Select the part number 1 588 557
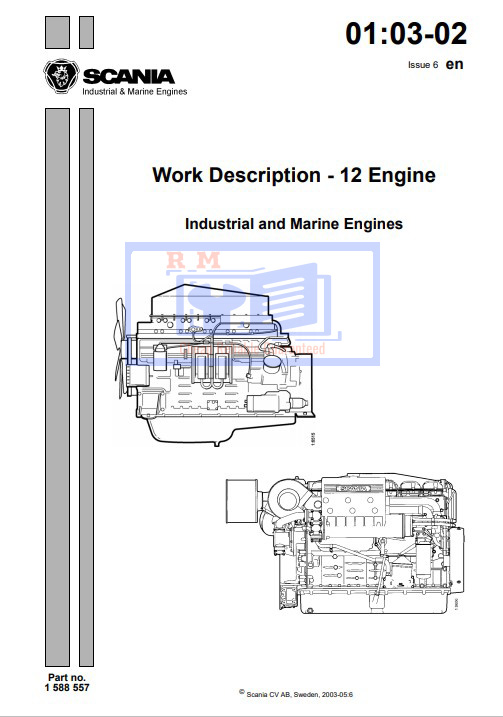Image resolution: width=503 pixels, height=717 pixels. click(67, 687)
